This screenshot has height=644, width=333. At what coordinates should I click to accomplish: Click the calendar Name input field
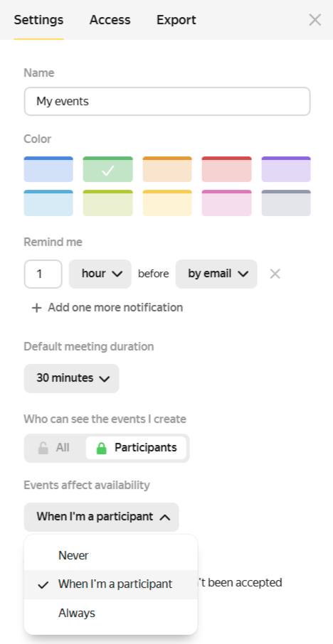(167, 101)
